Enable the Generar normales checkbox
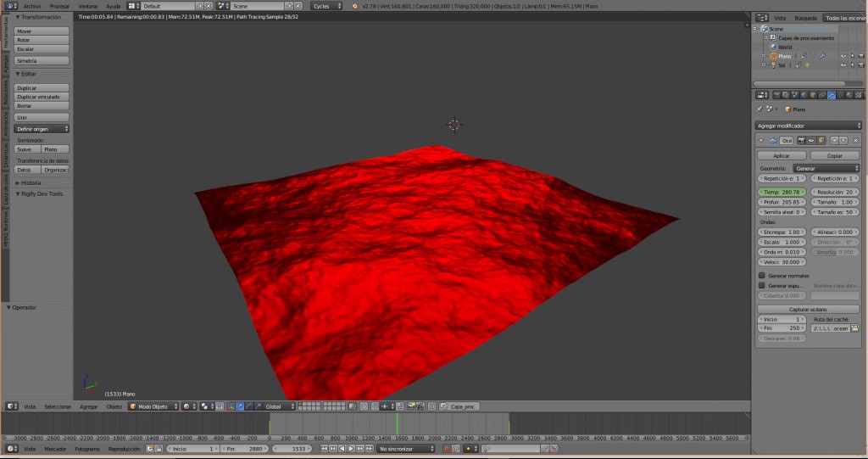This screenshot has height=459, width=868. point(762,276)
